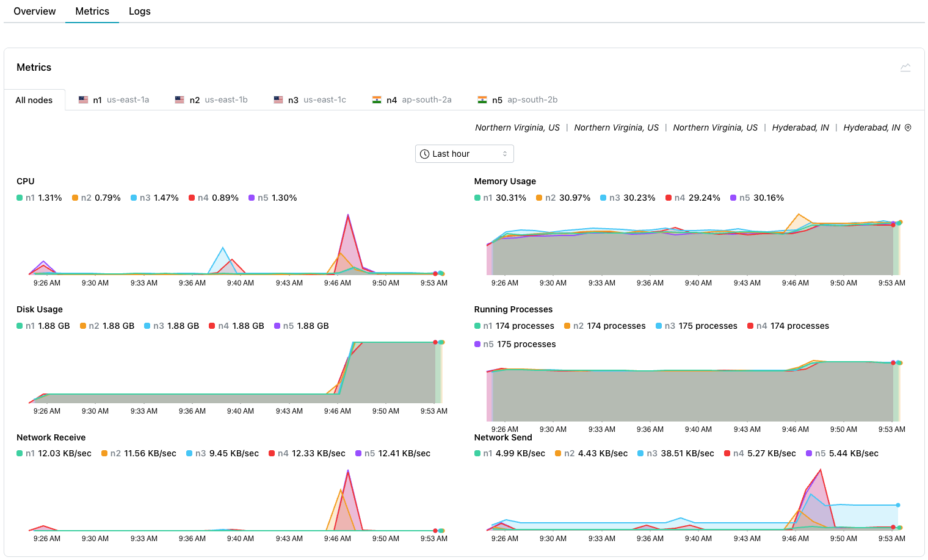Viewport: 928px width, 560px height.
Task: Click the chevron on the time range selector
Action: click(x=504, y=153)
